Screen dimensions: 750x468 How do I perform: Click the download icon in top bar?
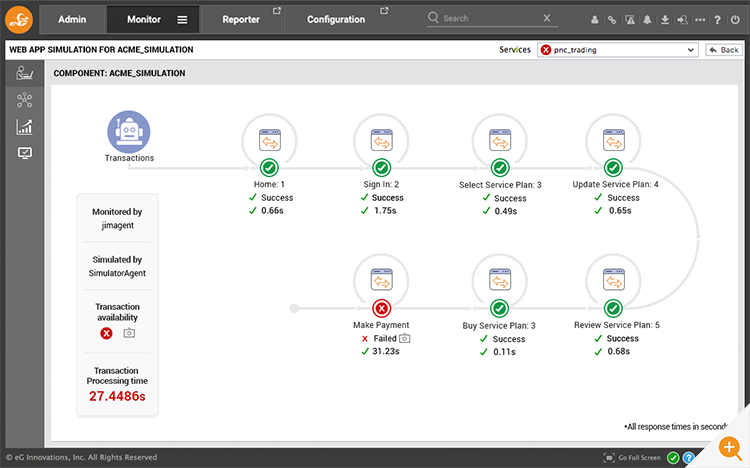665,20
